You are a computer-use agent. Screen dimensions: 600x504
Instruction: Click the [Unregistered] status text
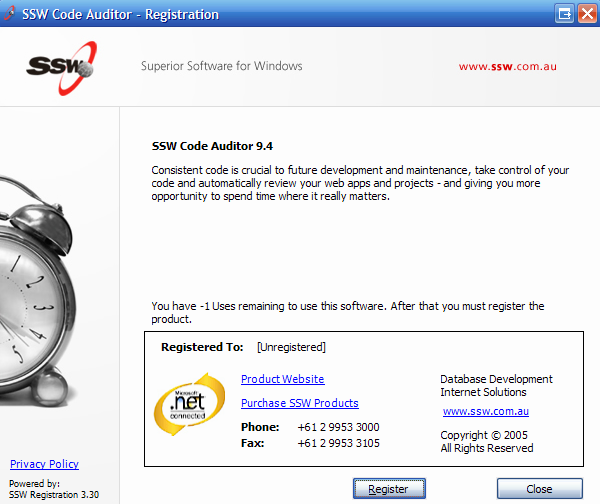291,347
